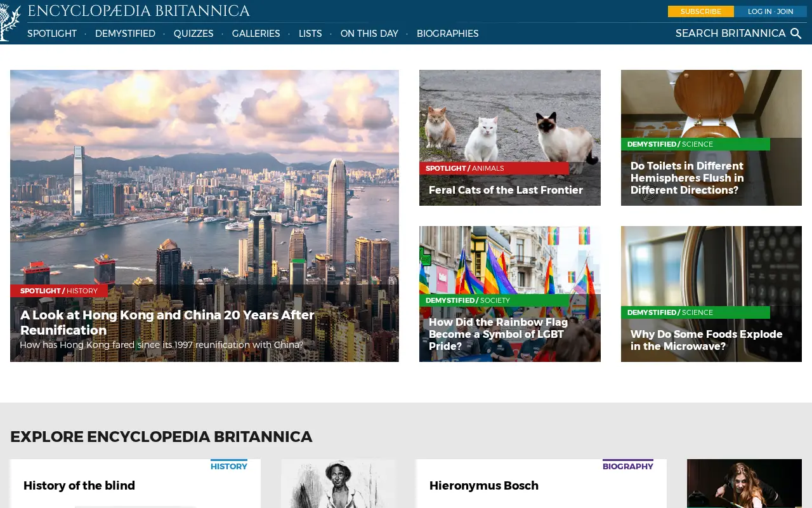Click the Subscribe button
The width and height of the screenshot is (812, 508).
click(x=701, y=11)
